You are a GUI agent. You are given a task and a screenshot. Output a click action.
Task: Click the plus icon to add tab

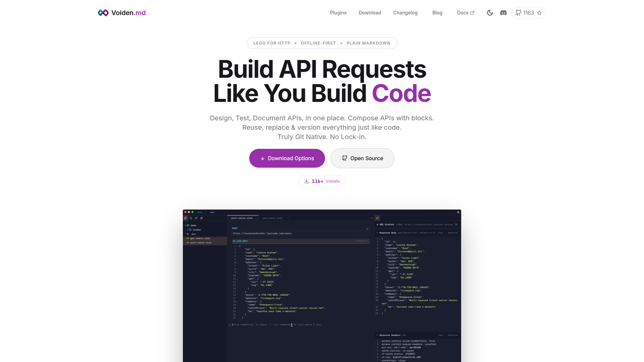pyautogui.click(x=372, y=218)
